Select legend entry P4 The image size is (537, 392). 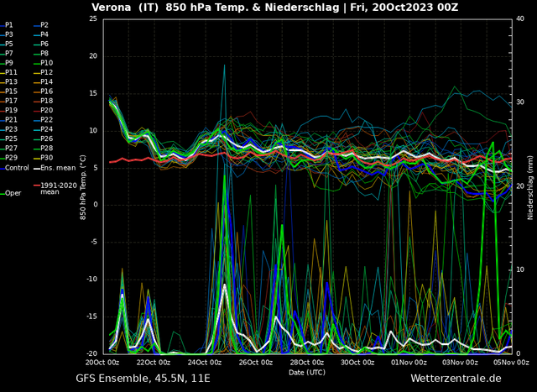[41, 34]
